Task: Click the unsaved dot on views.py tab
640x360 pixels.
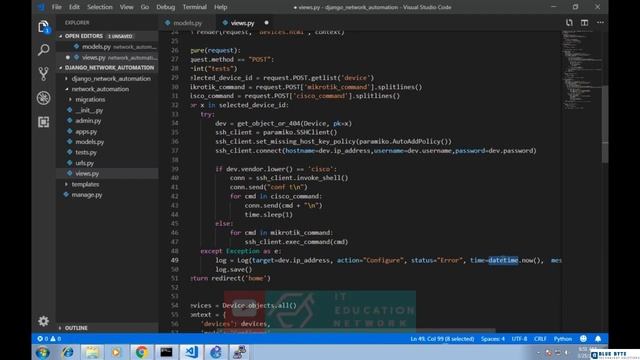Action: click(x=267, y=23)
